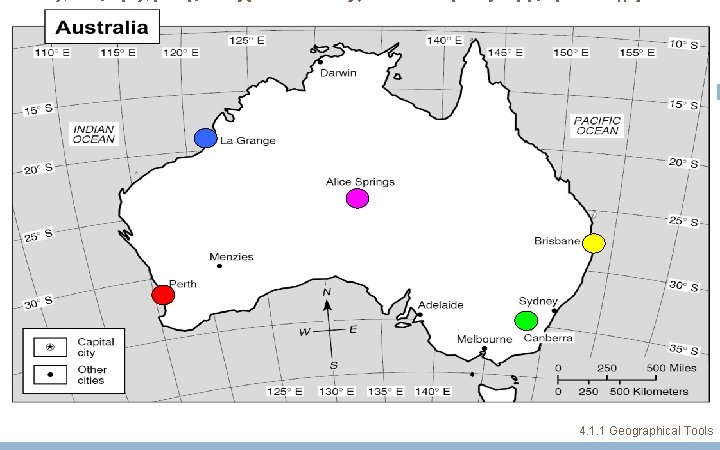Click the 115° E longitude label
Image resolution: width=720 pixels, height=450 pixels.
pos(118,53)
